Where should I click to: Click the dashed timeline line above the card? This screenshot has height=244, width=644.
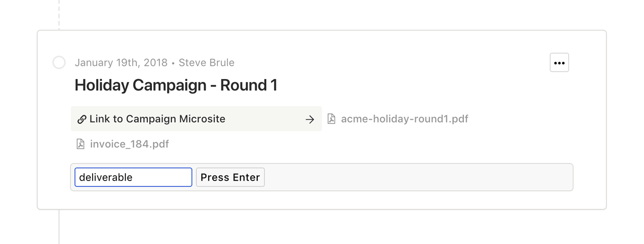[59, 14]
